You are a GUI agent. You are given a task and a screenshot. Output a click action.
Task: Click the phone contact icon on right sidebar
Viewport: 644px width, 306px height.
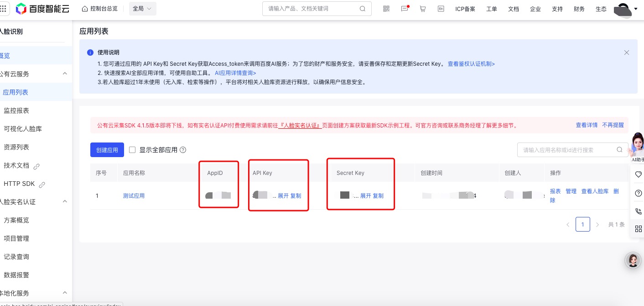[x=638, y=211]
